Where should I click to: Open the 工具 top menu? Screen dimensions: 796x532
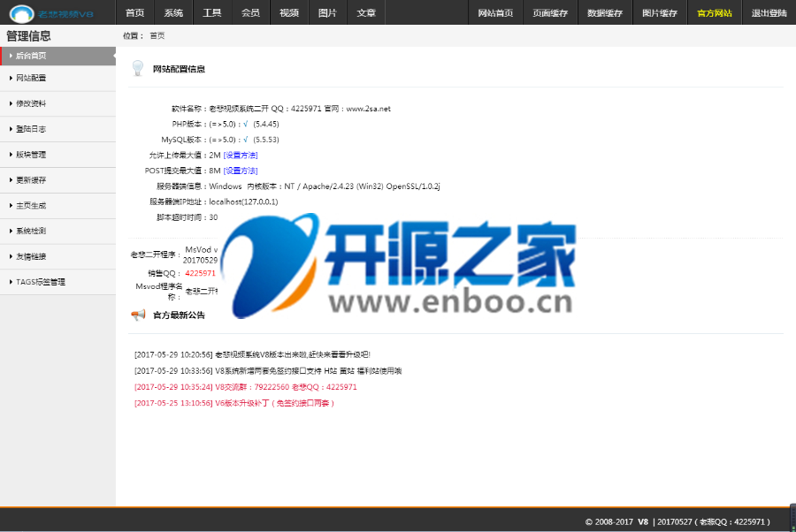(212, 12)
